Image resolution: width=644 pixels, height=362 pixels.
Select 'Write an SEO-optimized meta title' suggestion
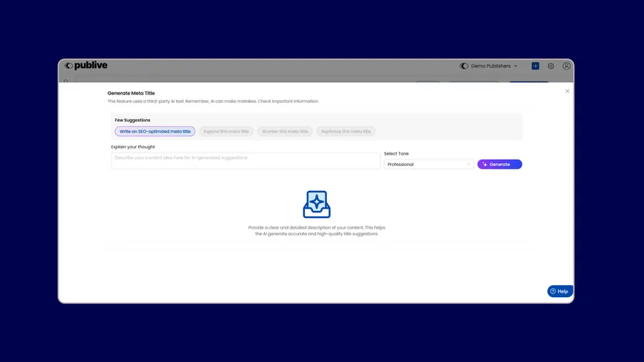coord(155,132)
